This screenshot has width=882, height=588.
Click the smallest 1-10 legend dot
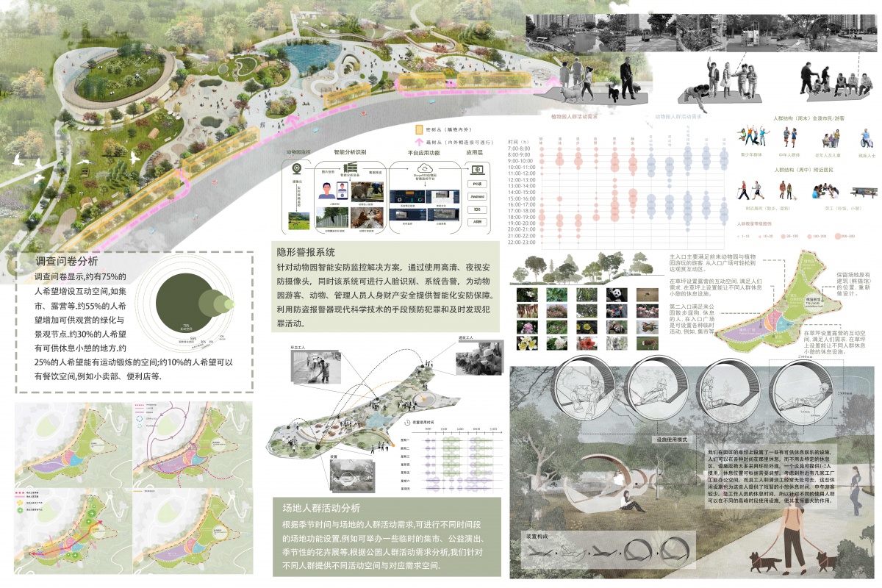coord(738,236)
